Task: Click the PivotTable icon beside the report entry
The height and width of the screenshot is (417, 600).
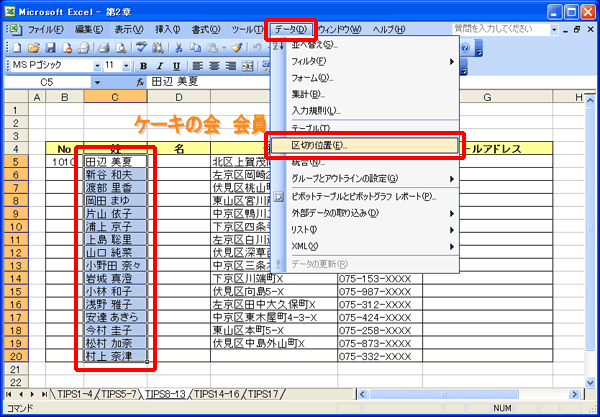Action: (279, 197)
